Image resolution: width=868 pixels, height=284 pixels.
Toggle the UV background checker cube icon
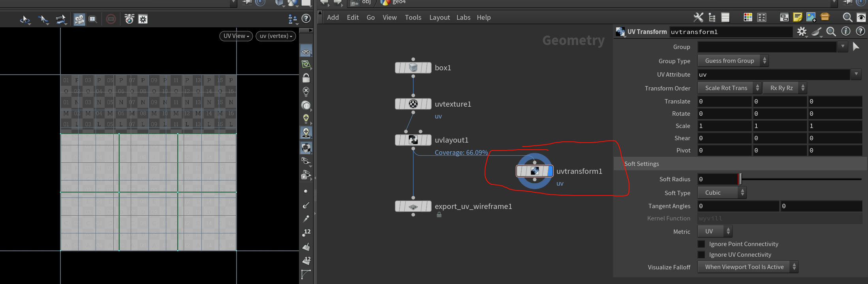(x=306, y=148)
